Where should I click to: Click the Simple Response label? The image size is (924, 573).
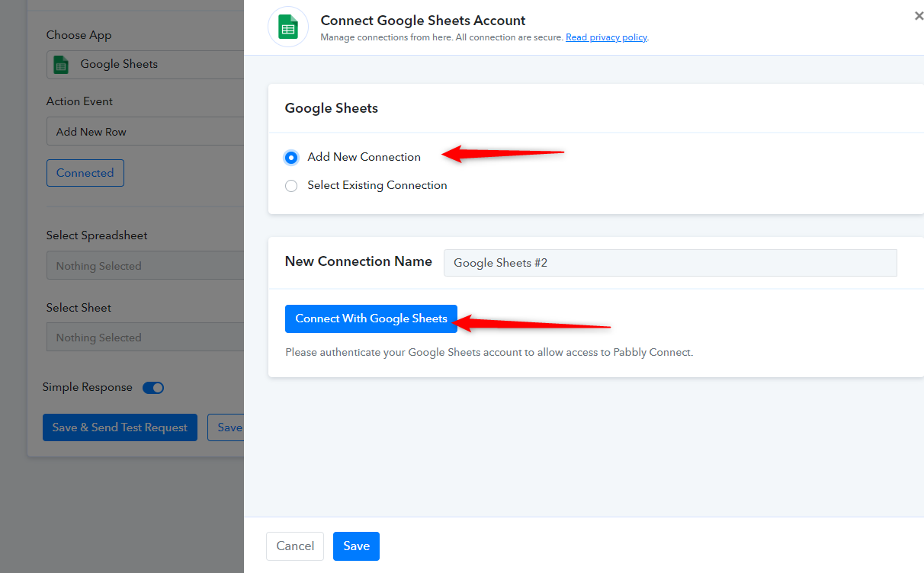coord(88,387)
